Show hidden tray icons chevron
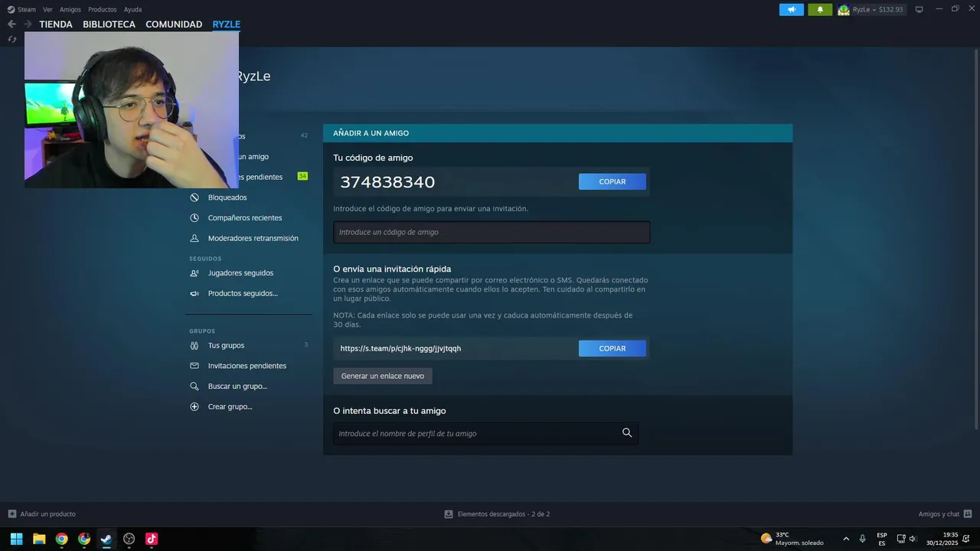Viewport: 980px width, 551px height. tap(846, 539)
